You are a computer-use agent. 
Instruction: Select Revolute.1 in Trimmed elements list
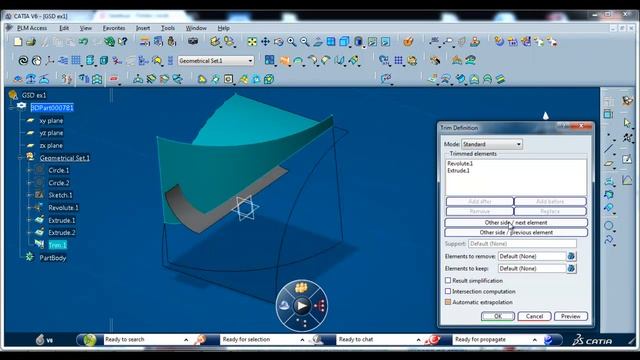tap(460, 163)
